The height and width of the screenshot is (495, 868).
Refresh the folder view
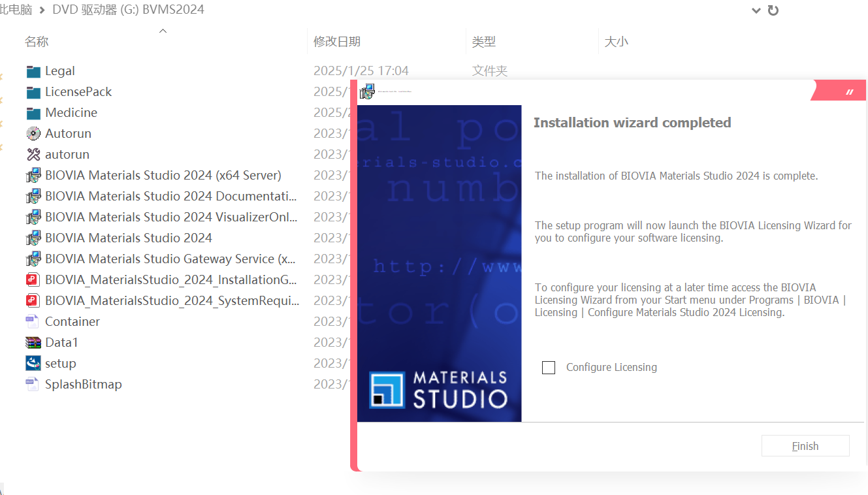tap(773, 10)
